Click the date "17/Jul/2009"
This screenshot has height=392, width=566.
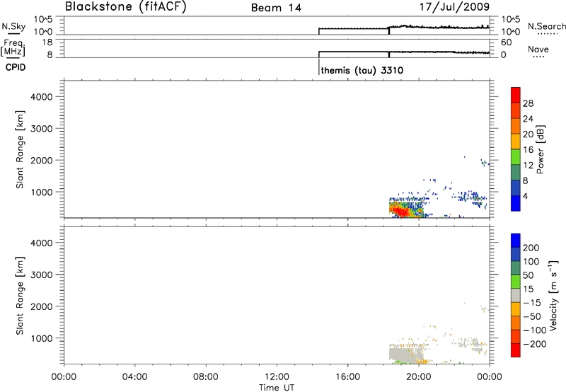click(454, 6)
